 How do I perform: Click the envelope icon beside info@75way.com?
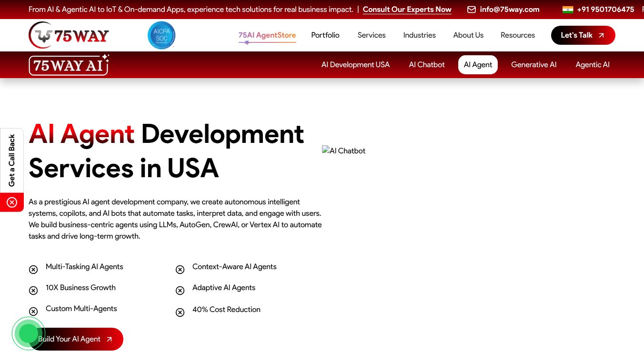click(x=471, y=10)
